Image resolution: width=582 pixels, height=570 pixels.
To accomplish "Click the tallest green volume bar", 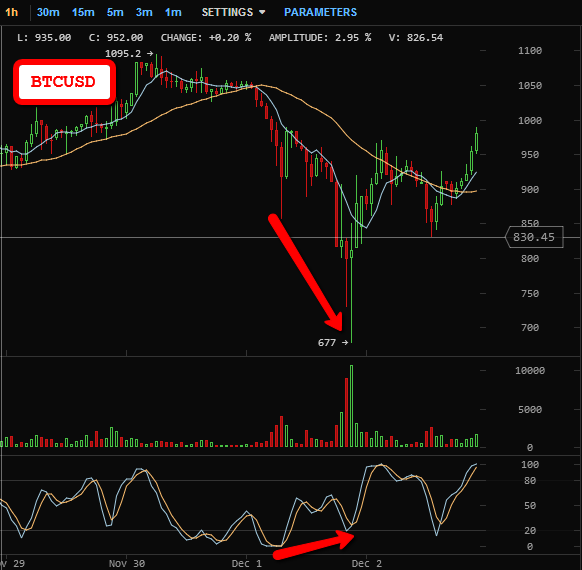I will coord(351,406).
